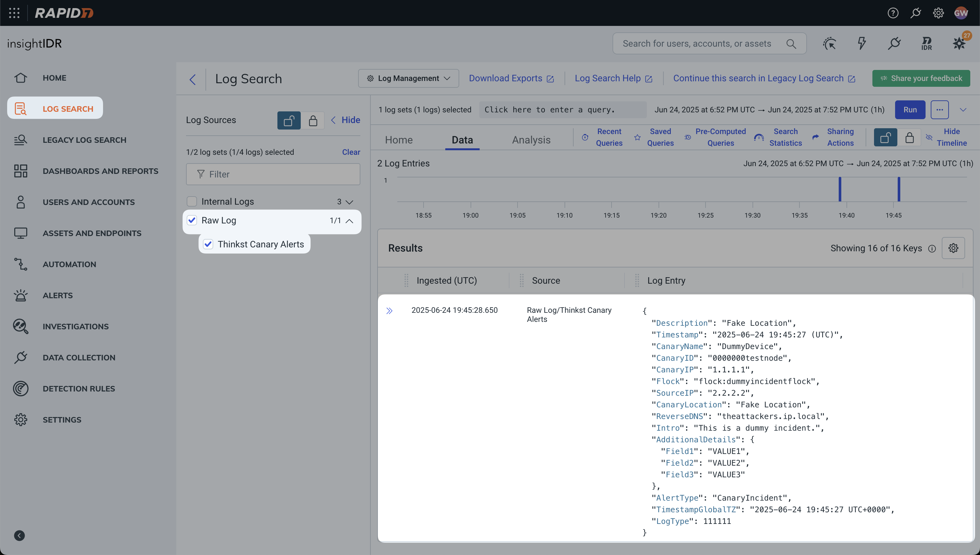Viewport: 980px width, 555px height.
Task: Collapse the left navigation sidebar
Action: (x=19, y=536)
